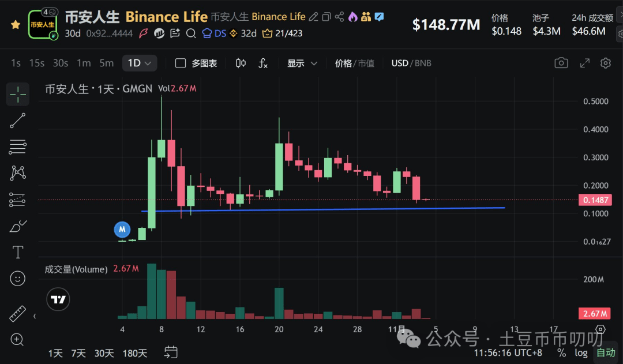Switch chart denomination to USD

400,63
